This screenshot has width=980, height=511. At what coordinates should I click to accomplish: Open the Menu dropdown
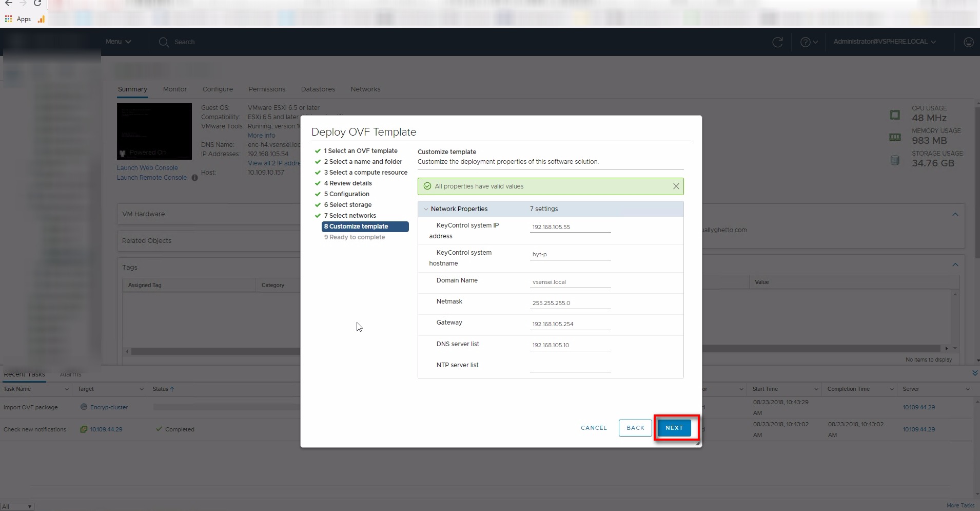(x=118, y=42)
